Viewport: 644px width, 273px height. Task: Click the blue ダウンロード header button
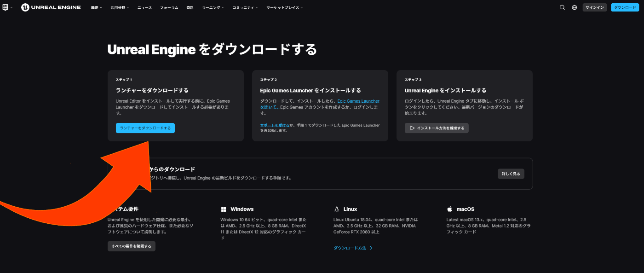625,7
